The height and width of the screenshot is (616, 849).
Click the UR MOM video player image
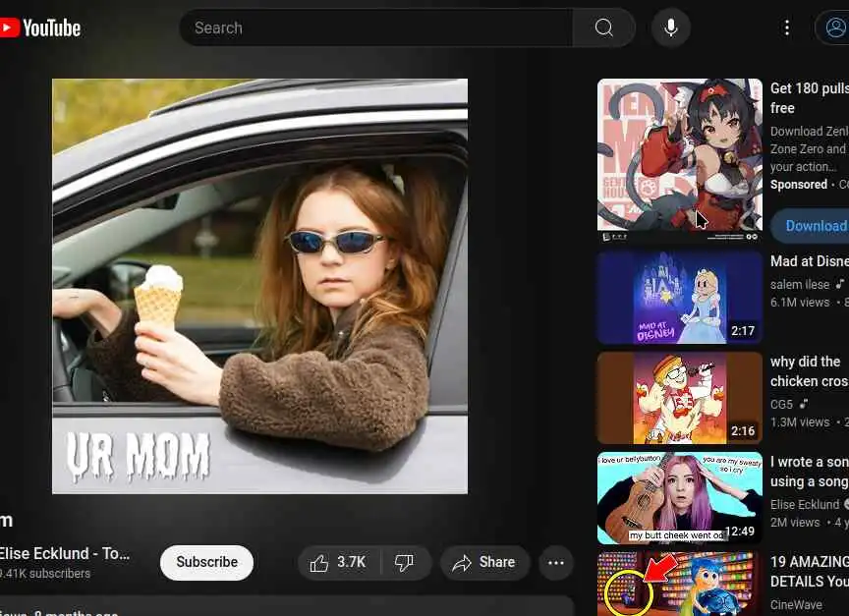[259, 286]
